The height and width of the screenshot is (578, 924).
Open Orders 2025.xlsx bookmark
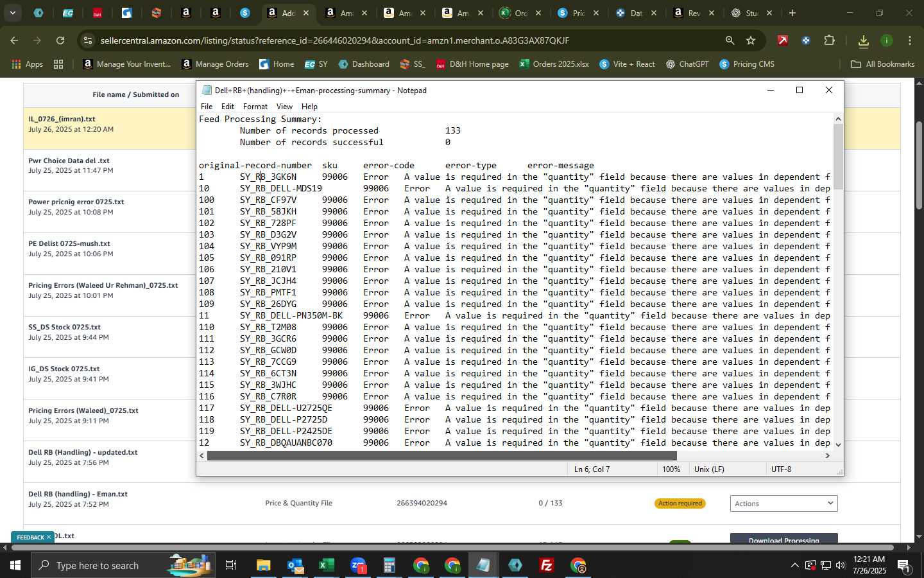pos(554,64)
